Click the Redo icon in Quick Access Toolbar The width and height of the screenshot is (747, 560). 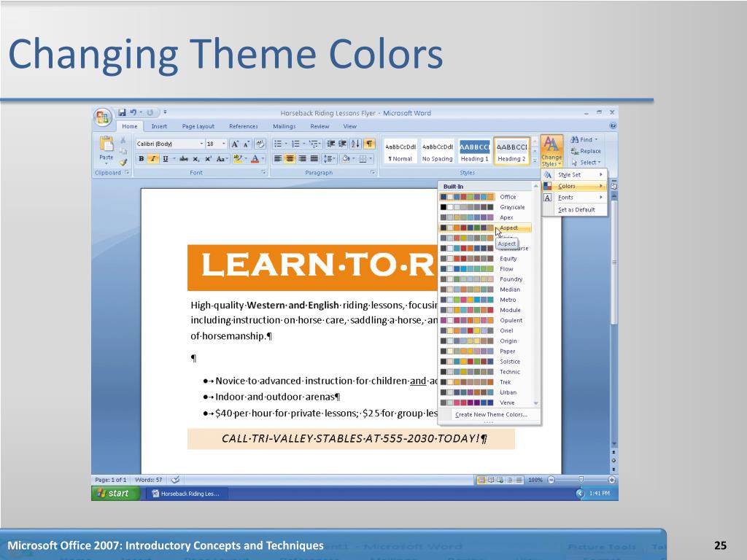(x=150, y=112)
